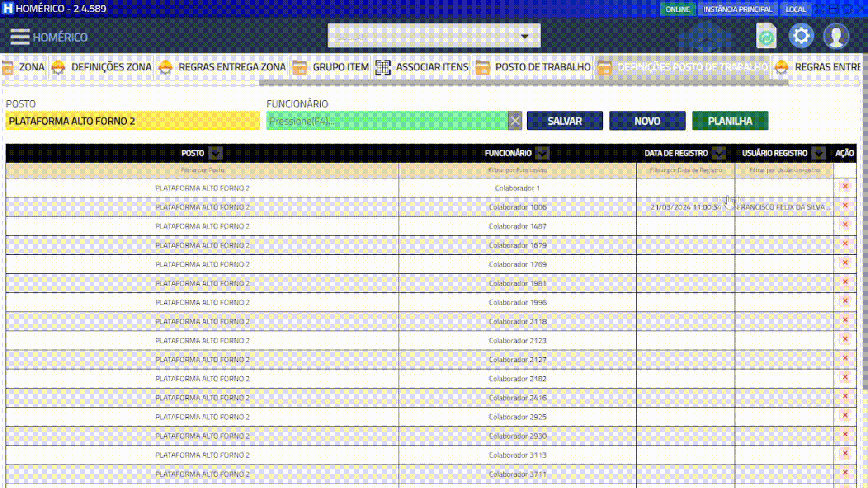Toggle the LOCAL mode indicator
This screenshot has height=488, width=868.
coord(795,9)
